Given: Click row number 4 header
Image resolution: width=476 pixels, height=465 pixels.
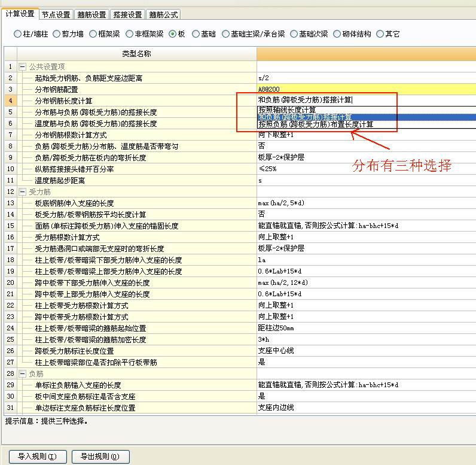Looking at the screenshot, I should 11,101.
